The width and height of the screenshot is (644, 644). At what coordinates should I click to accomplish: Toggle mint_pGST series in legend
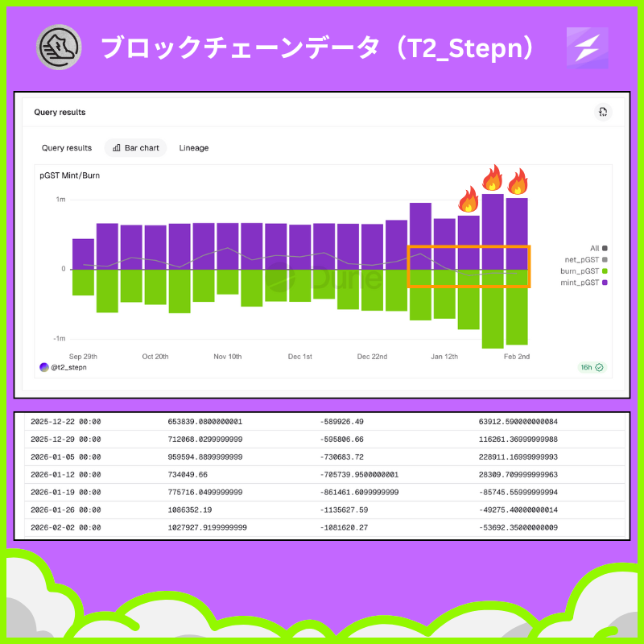584,283
